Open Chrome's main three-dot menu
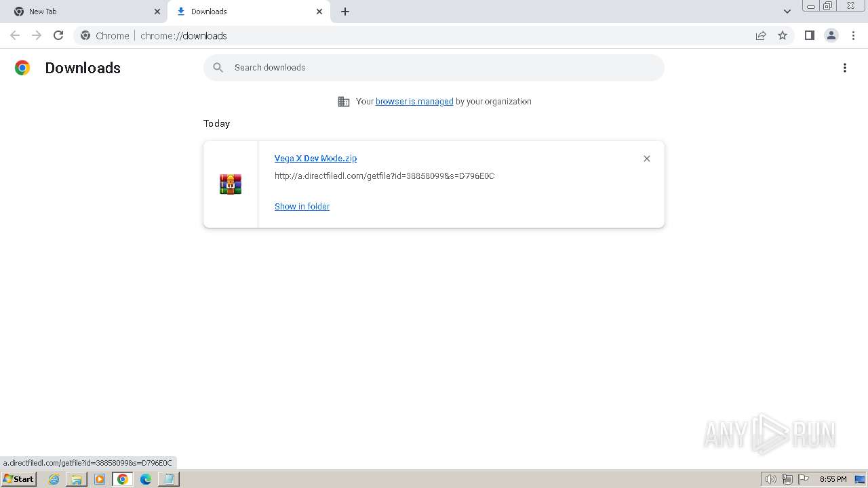 (x=853, y=35)
